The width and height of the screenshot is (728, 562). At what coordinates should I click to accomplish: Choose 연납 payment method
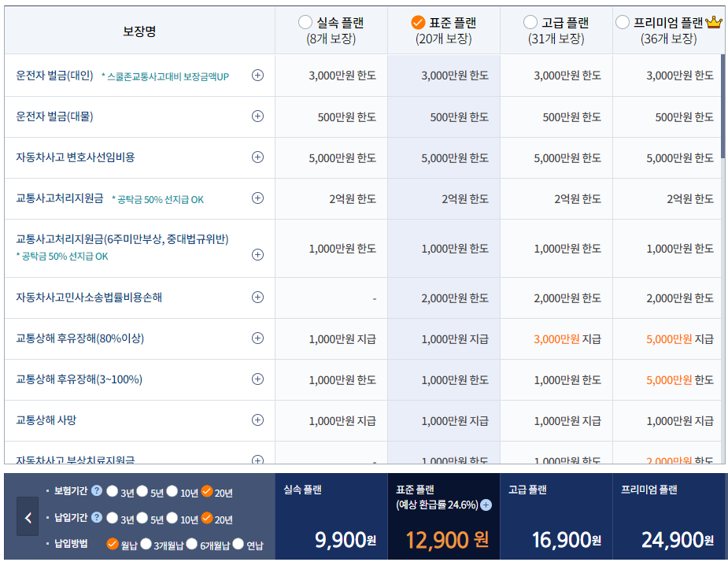point(238,544)
